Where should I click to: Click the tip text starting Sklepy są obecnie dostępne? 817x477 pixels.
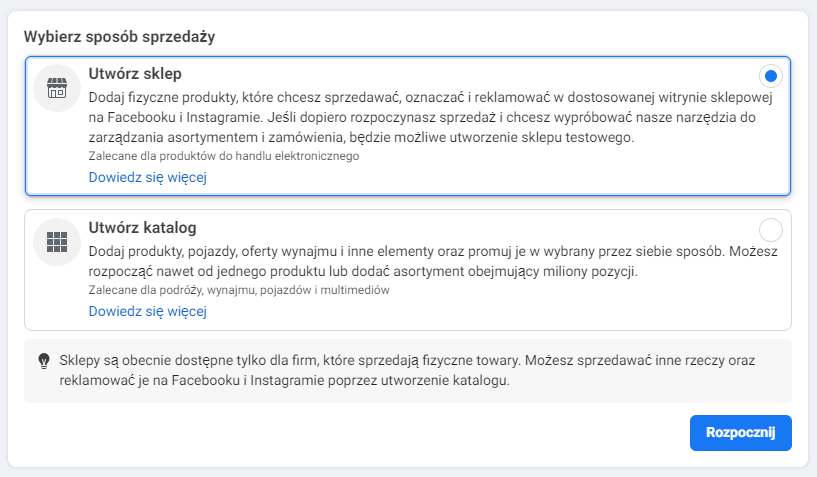[407, 371]
